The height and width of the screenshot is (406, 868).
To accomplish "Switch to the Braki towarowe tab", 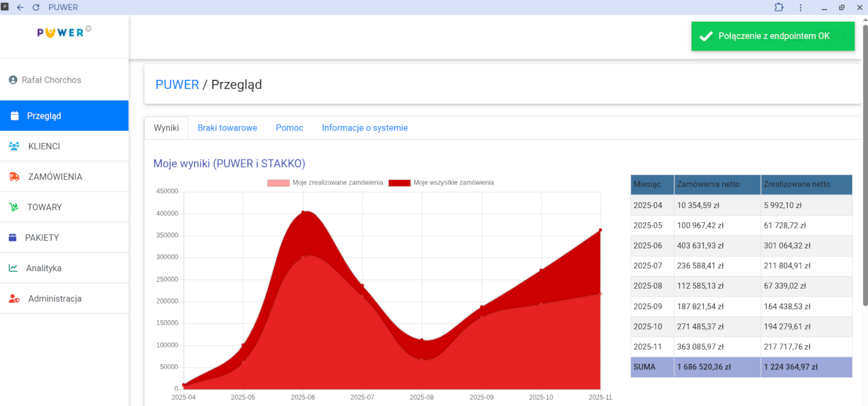I will pyautogui.click(x=227, y=128).
